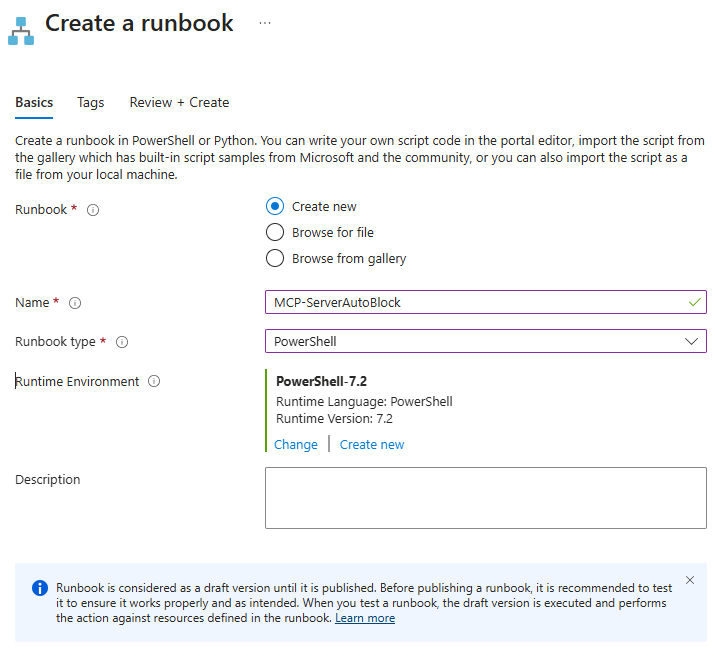The image size is (715, 658).
Task: Switch to the Tags tab
Action: coord(90,103)
